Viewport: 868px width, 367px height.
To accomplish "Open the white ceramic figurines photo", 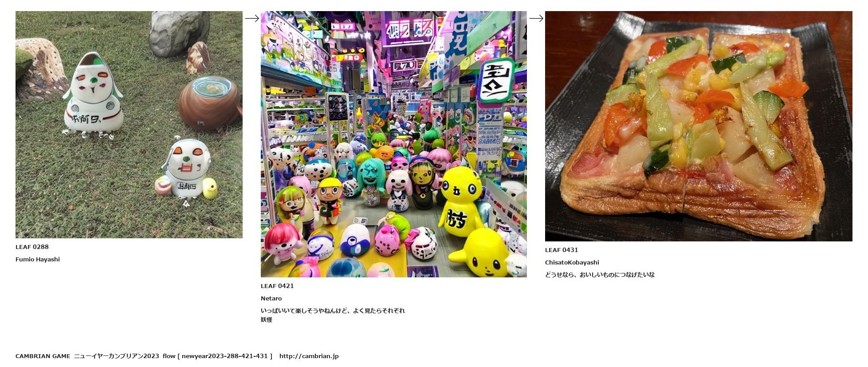I will point(129,125).
